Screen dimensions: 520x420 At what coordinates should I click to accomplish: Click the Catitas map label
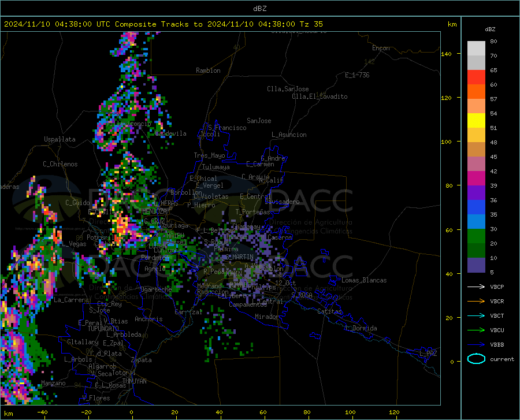[329, 311]
